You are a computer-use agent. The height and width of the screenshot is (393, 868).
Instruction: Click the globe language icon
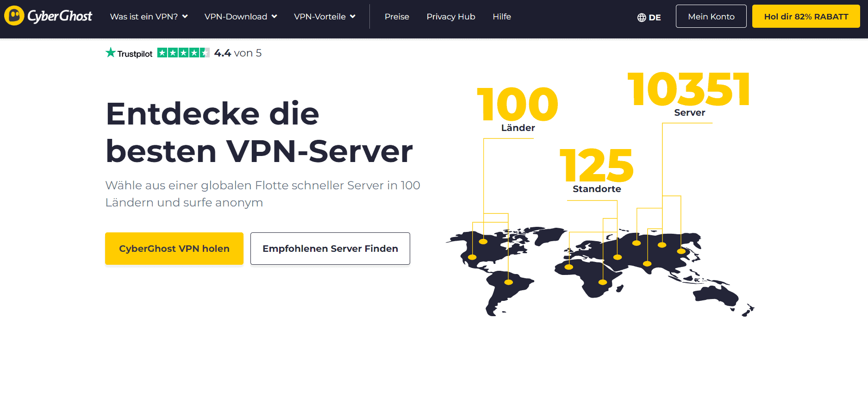642,18
